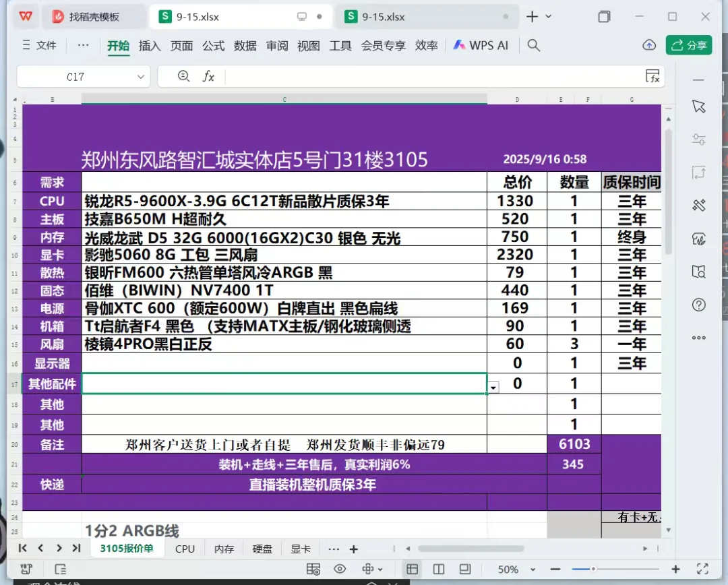
Task: Click the horizontal scrollbar thumb
Action: 471,549
